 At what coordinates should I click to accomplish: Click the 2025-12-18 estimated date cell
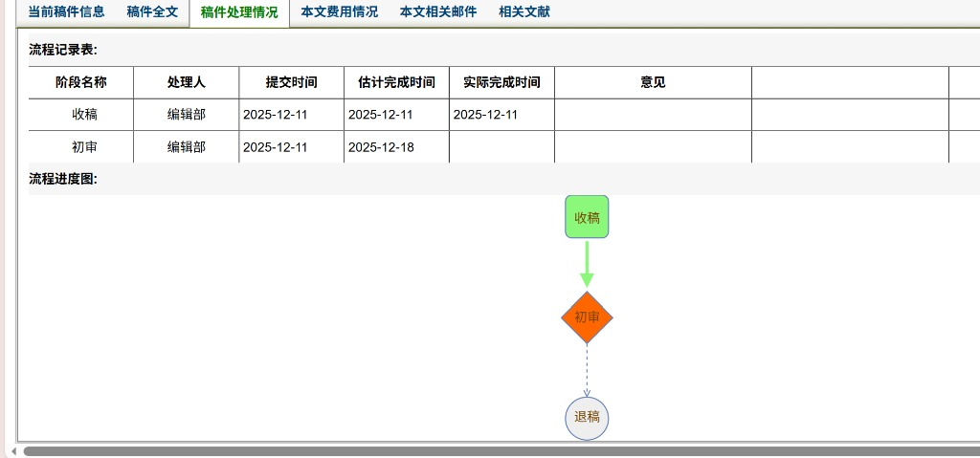coord(381,147)
